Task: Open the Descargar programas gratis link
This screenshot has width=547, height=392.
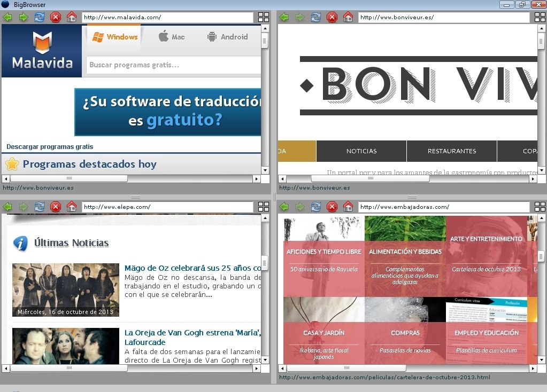Action: pyautogui.click(x=50, y=147)
